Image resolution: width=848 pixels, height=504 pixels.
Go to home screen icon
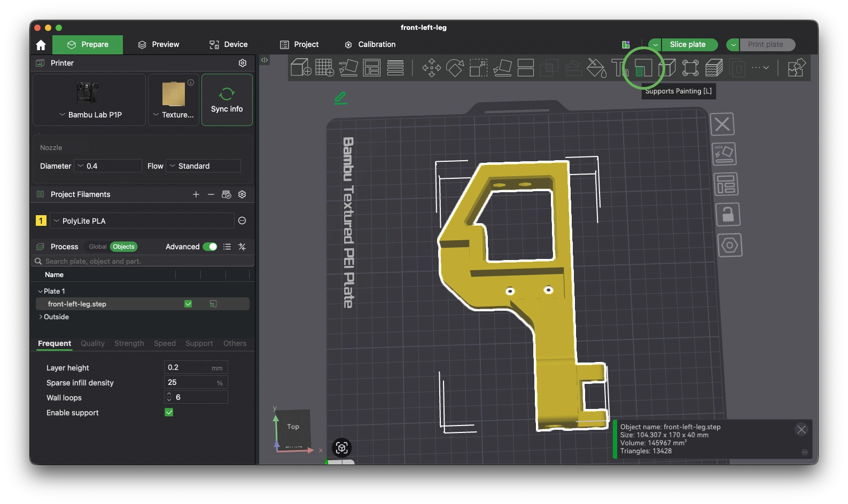[41, 45]
